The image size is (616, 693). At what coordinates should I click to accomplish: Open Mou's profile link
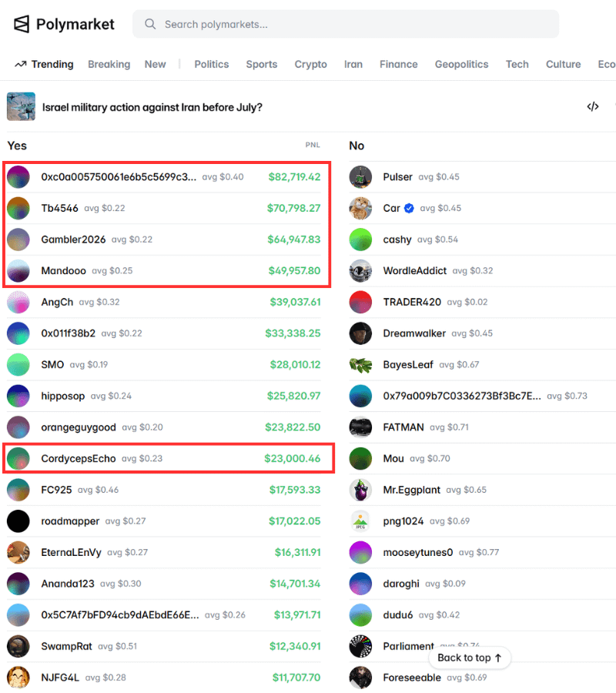click(393, 459)
